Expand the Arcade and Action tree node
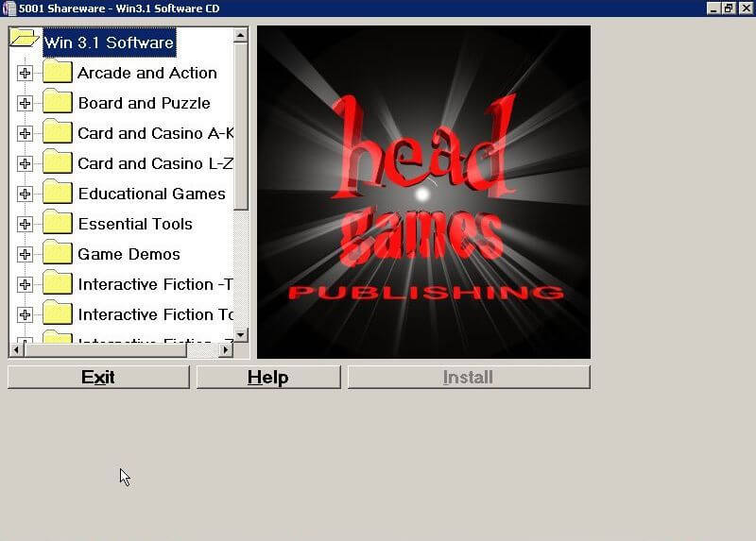This screenshot has height=541, width=756. tap(25, 74)
